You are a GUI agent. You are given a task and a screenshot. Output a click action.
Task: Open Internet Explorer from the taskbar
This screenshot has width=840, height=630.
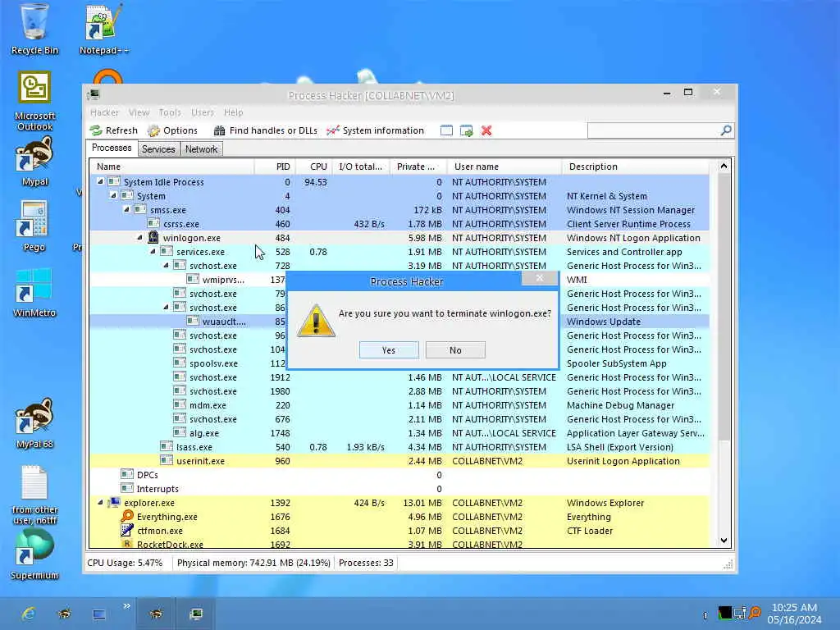tap(29, 614)
